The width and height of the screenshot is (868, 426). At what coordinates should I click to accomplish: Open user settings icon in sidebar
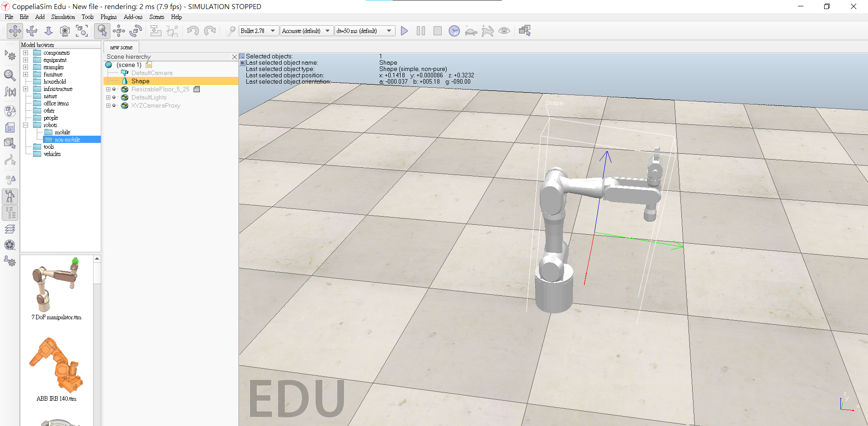pos(10,261)
